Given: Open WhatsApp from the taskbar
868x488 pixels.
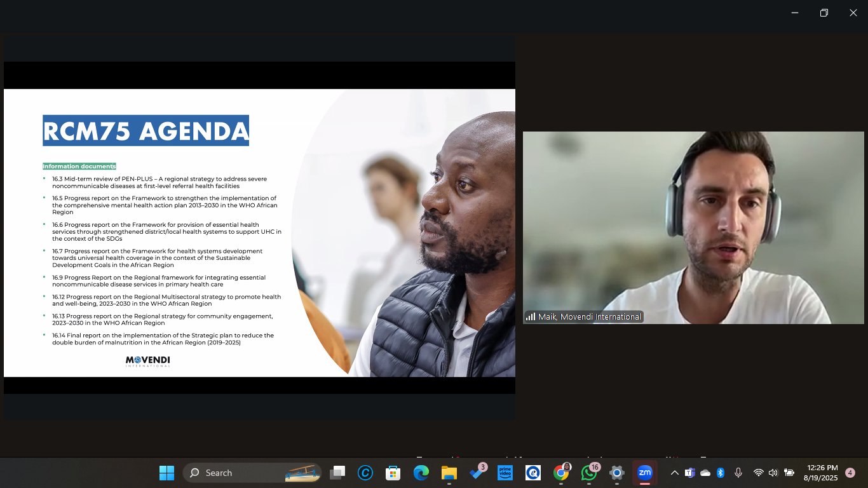Looking at the screenshot, I should tap(588, 473).
